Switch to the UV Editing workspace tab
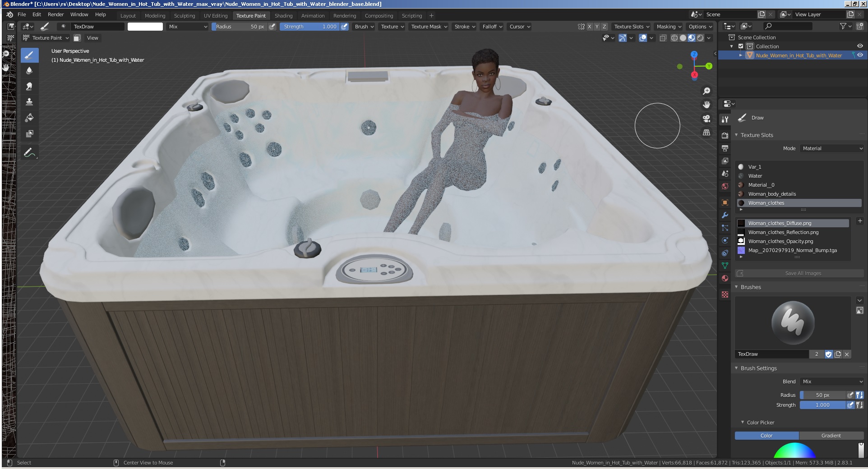Screen dimensions: 868x469 tap(216, 16)
